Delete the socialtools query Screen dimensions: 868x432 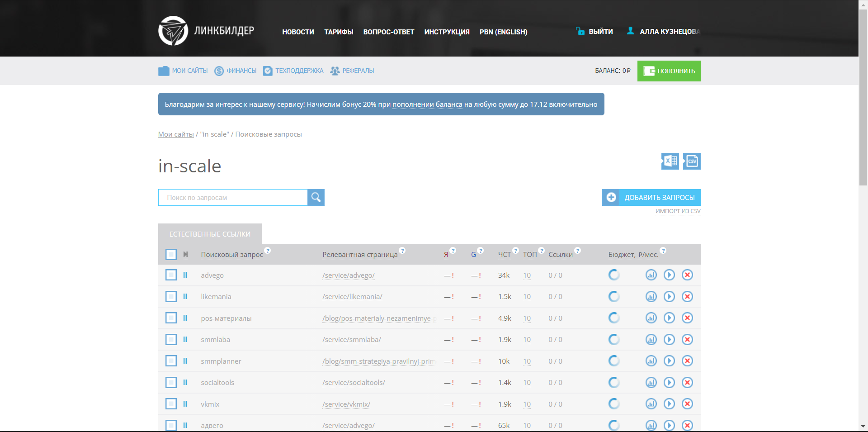(687, 382)
